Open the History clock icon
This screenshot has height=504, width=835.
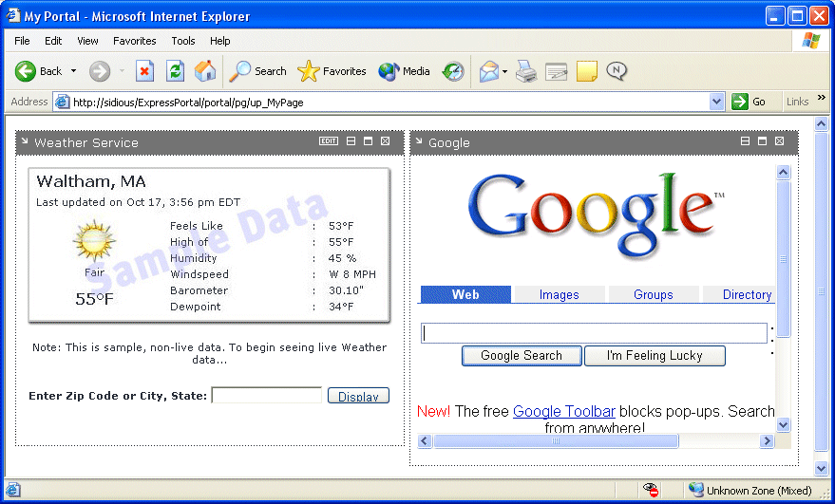click(453, 71)
